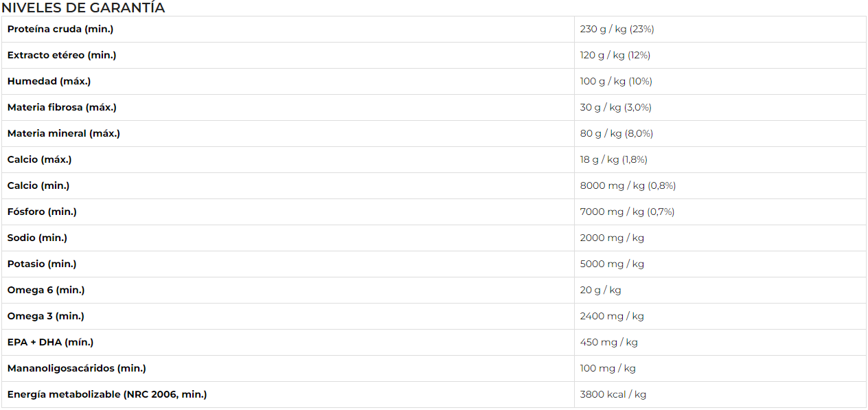Click the 'NIVELES DE GARANTÍA' heading
Screen dimensions: 868x410
coord(83,8)
